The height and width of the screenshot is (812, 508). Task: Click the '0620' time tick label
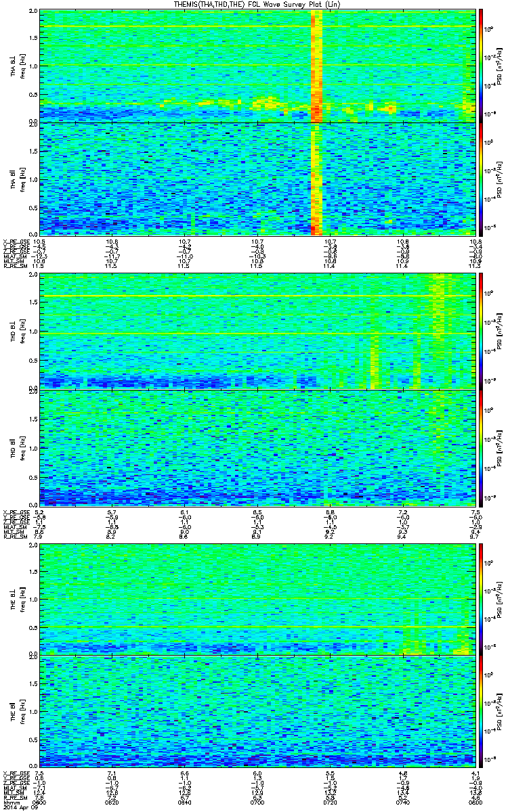pyautogui.click(x=113, y=802)
